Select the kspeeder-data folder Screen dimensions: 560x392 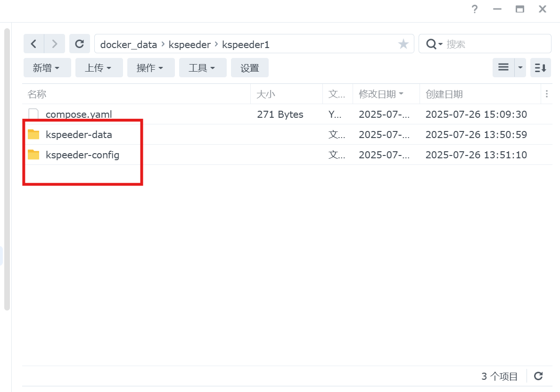click(x=79, y=135)
